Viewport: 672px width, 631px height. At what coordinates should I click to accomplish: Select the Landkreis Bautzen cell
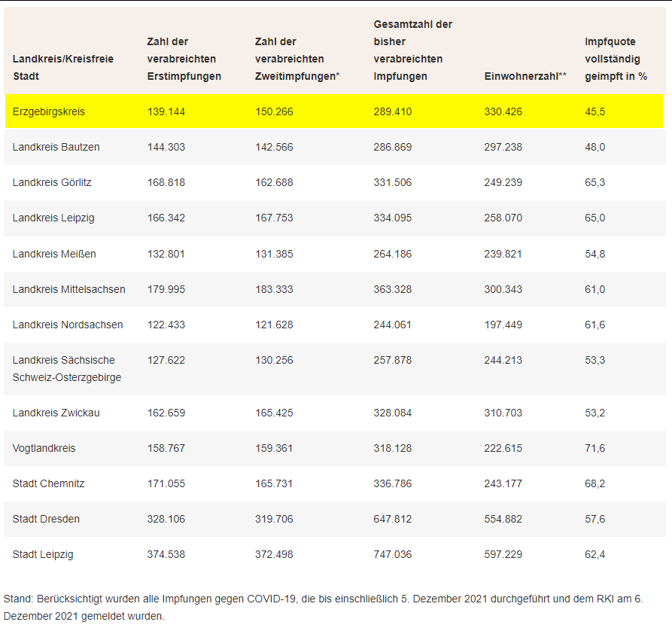coord(56,147)
